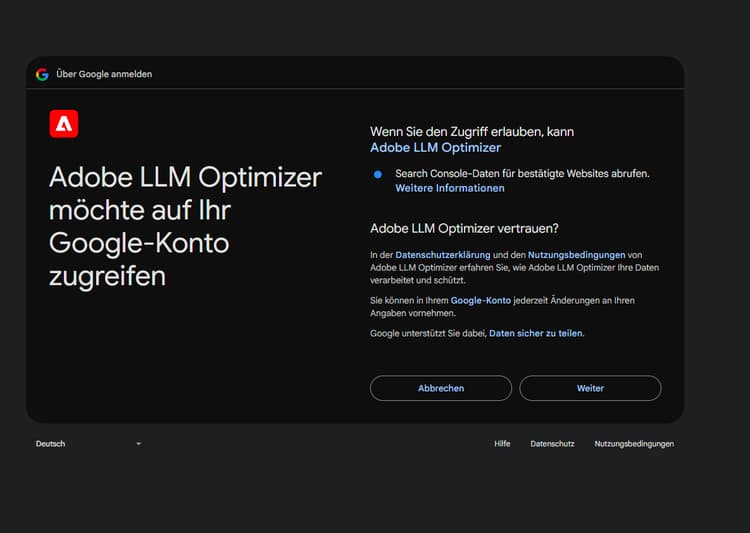Click the 'Adobe LLM Optimizer vertrauen?' heading
Viewport: 750px width, 533px height.
coord(464,228)
